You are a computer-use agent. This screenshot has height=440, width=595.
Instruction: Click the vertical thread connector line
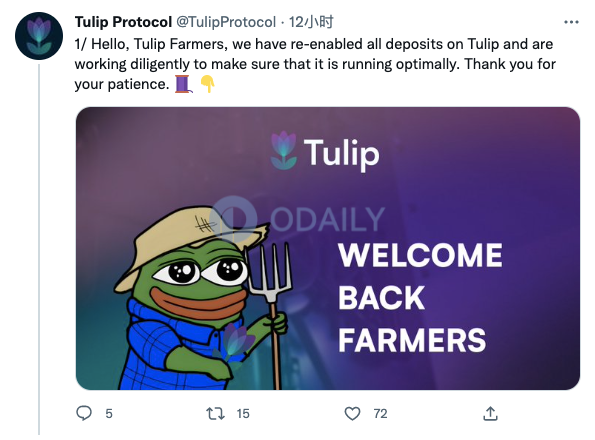pos(39,249)
